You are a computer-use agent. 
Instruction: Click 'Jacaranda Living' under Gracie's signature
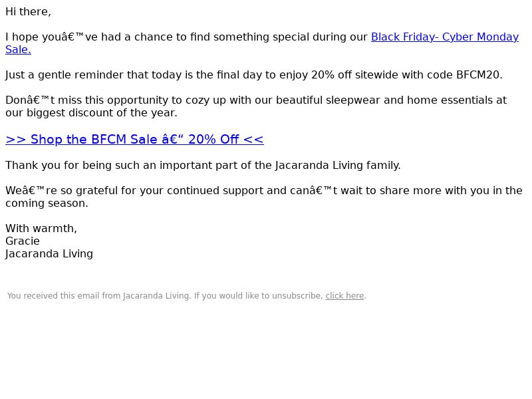click(49, 254)
